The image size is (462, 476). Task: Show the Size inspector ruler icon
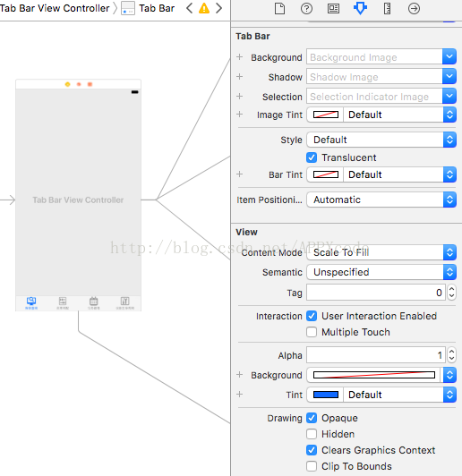coord(387,9)
